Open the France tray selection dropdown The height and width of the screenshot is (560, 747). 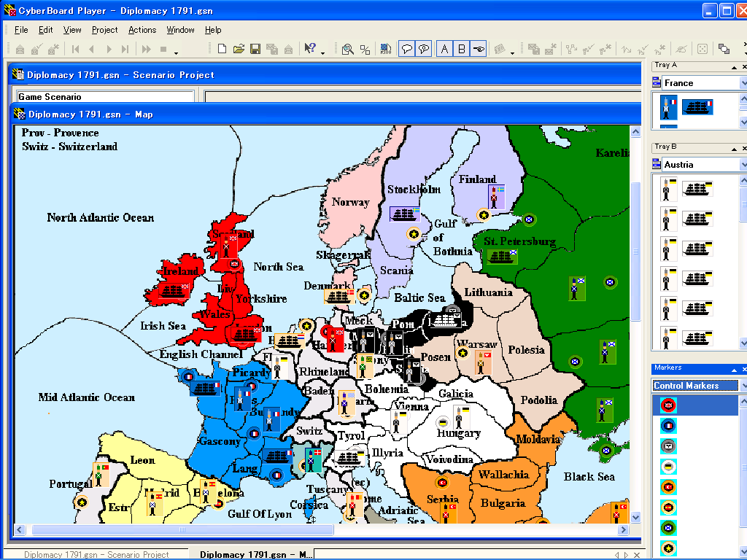tap(743, 83)
